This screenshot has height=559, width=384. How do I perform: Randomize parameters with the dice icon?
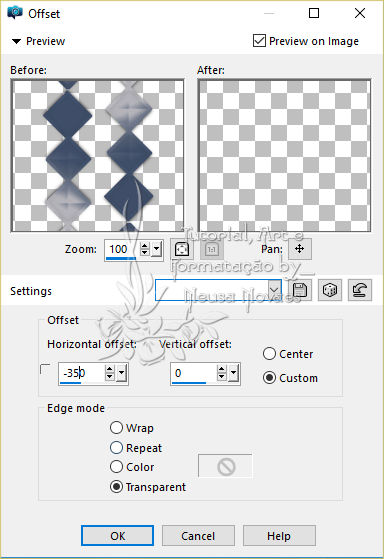(330, 290)
